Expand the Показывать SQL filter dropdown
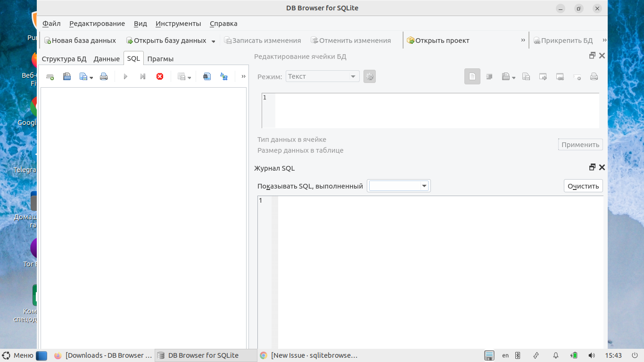This screenshot has width=644, height=362. [398, 185]
